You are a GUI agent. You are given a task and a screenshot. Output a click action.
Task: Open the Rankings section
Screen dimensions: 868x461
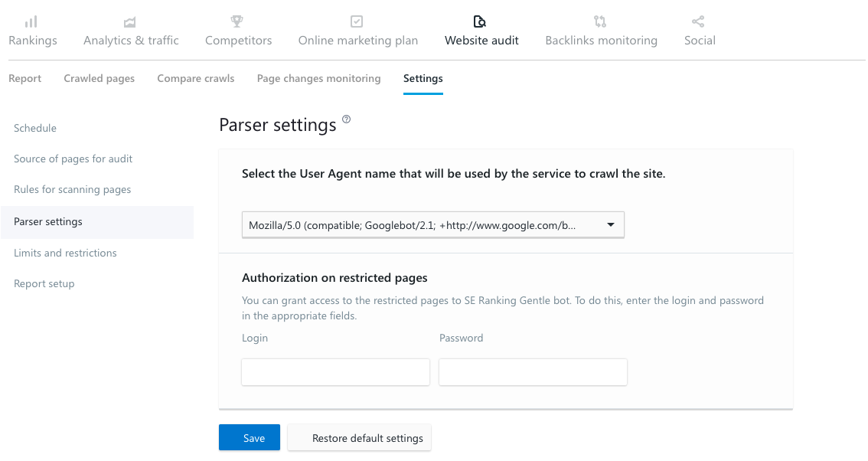[x=33, y=41]
